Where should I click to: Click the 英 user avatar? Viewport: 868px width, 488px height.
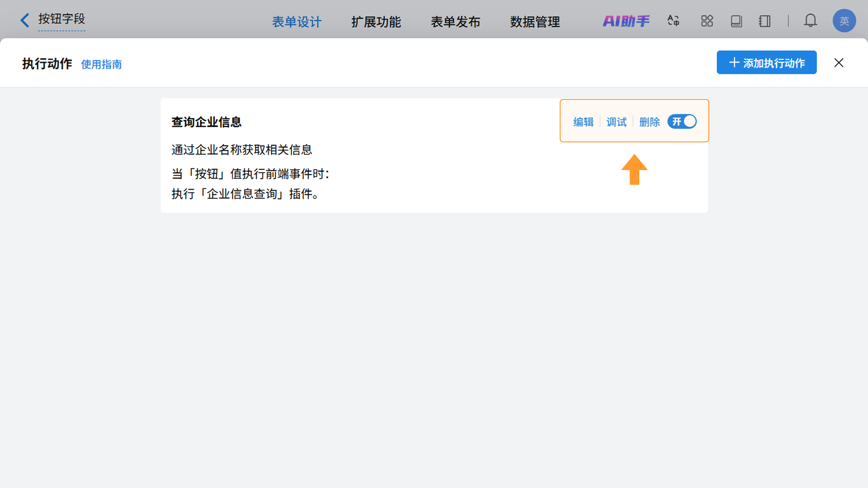(x=844, y=21)
